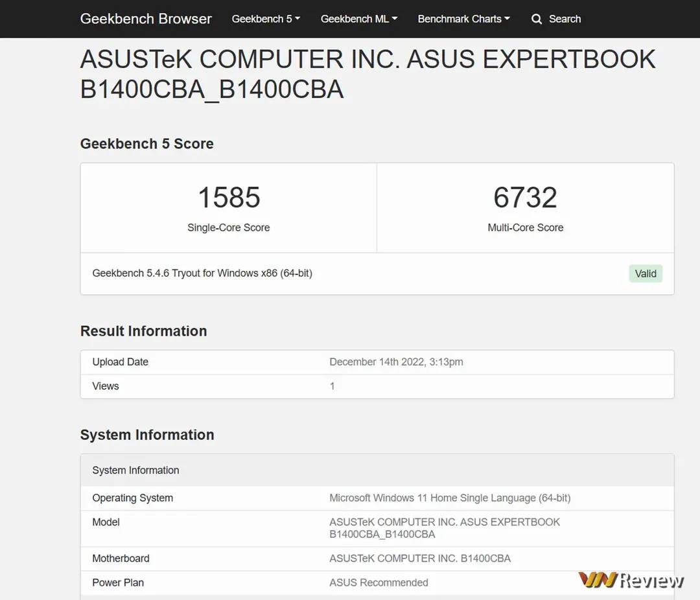Open the Geekbench 5 dropdown menu
Viewport: 700px width, 600px height.
266,19
